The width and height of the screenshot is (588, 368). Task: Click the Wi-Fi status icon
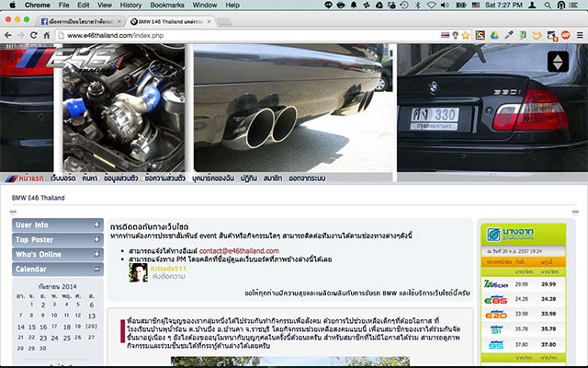(431, 5)
